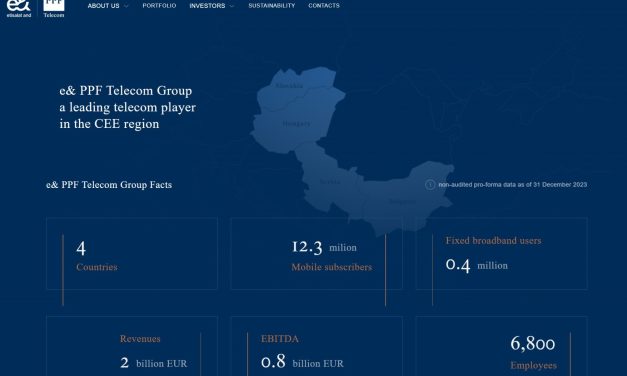Click the 'Mobile subscribers' label

(x=331, y=267)
